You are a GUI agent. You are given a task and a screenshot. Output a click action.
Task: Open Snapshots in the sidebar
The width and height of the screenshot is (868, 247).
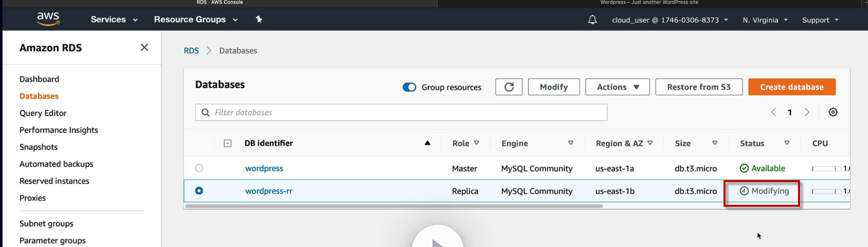tap(39, 147)
